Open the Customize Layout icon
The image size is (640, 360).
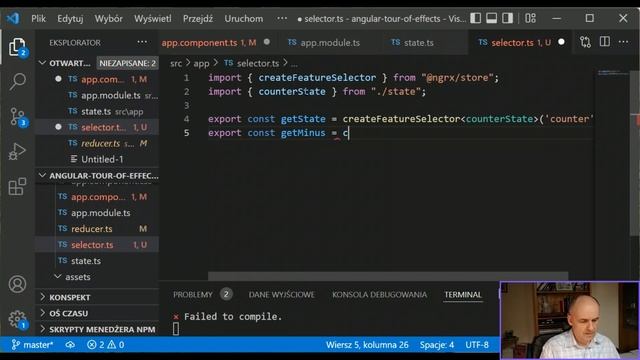(530, 18)
